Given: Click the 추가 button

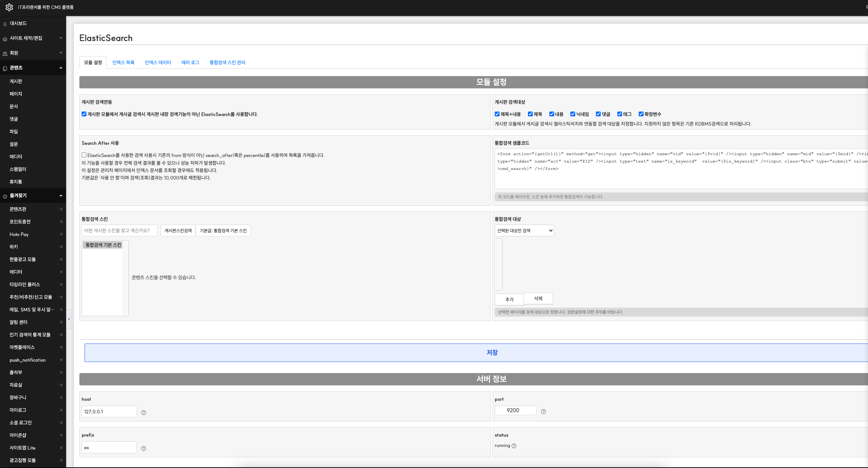Looking at the screenshot, I should pyautogui.click(x=510, y=300).
